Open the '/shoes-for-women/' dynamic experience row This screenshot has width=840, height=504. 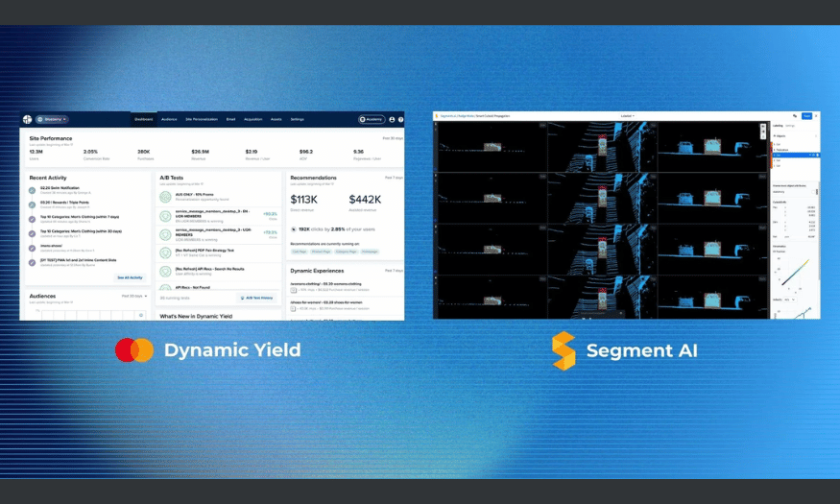(x=346, y=305)
